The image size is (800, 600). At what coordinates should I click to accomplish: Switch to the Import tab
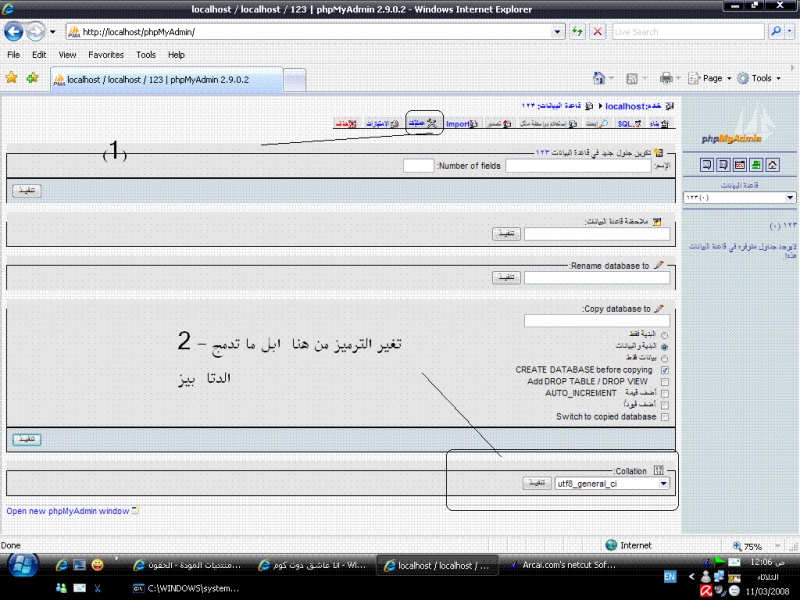[458, 124]
